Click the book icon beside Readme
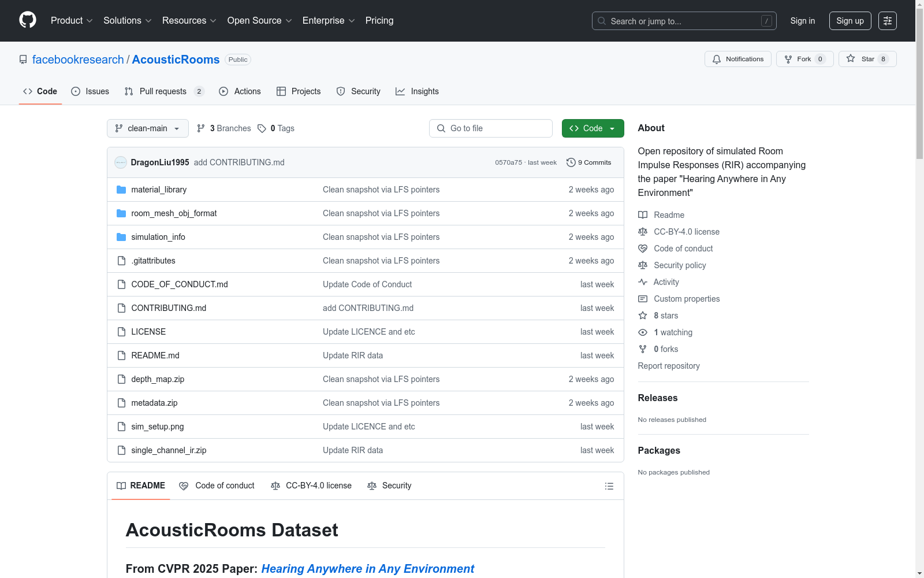Image resolution: width=924 pixels, height=578 pixels. coord(643,215)
